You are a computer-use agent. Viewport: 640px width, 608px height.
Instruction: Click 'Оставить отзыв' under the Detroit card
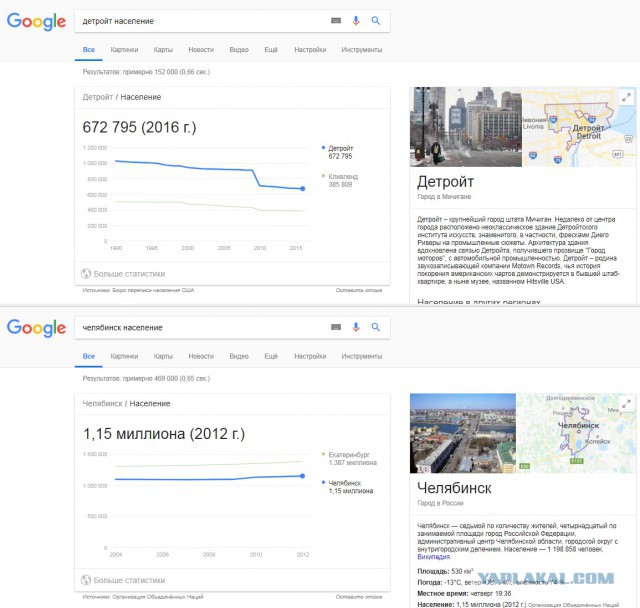[x=359, y=290]
